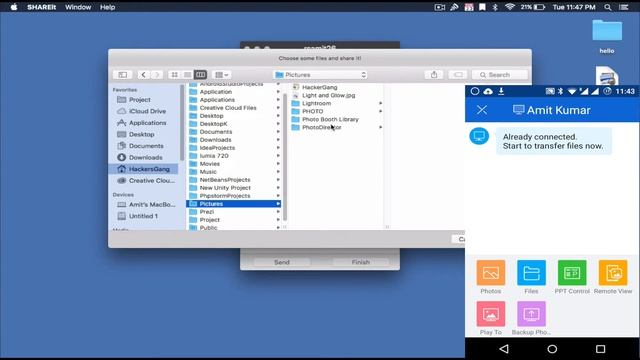Close the Amit Kumar connection screen
The width and height of the screenshot is (640, 360).
[x=482, y=110]
